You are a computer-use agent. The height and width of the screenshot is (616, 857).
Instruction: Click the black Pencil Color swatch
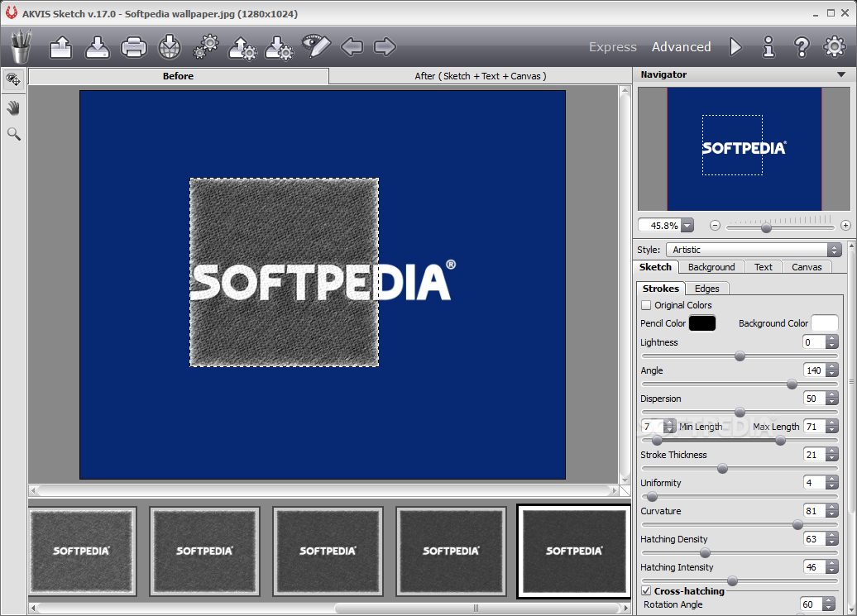pyautogui.click(x=701, y=323)
